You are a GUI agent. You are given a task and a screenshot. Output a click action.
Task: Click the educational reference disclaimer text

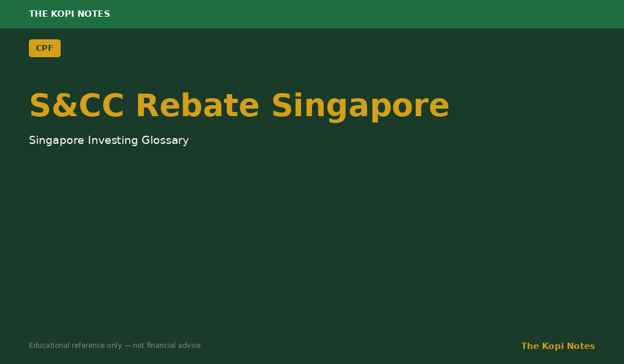click(x=114, y=346)
